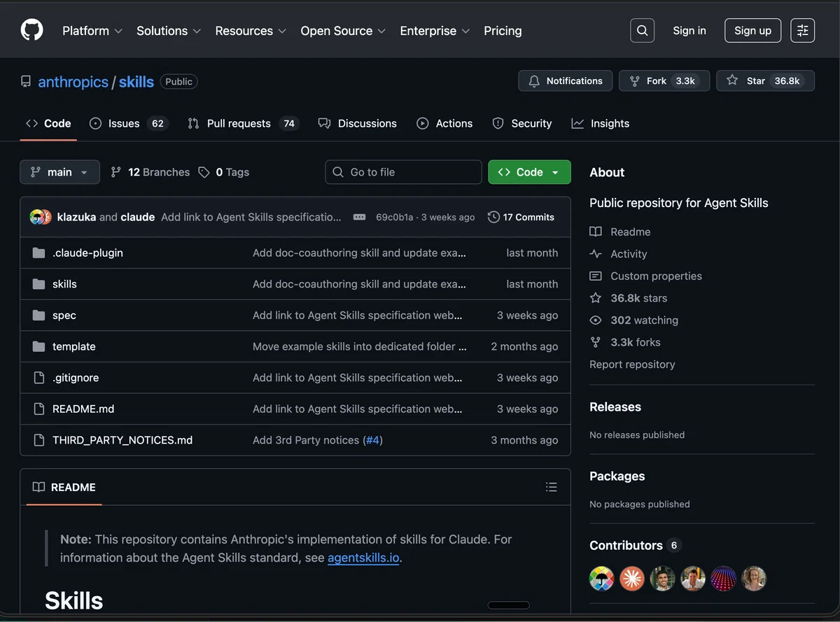Click Sign in link
Screen dimensions: 840x622
689,31
